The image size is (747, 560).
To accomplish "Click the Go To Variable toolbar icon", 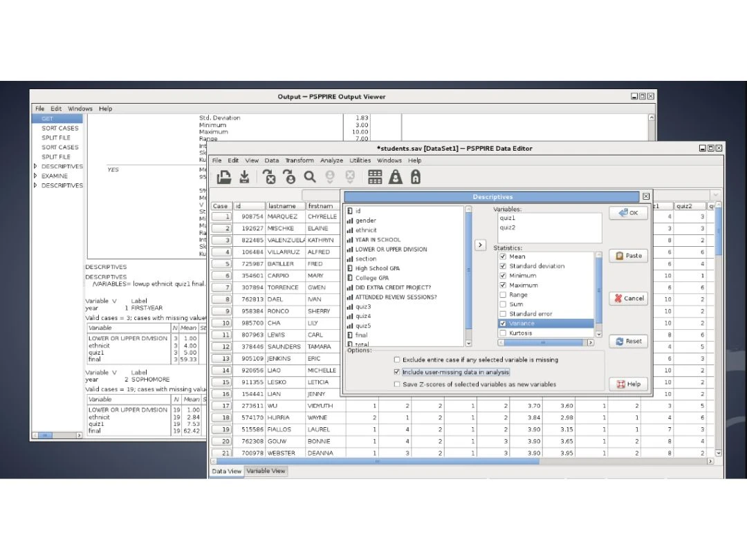I will pos(269,177).
